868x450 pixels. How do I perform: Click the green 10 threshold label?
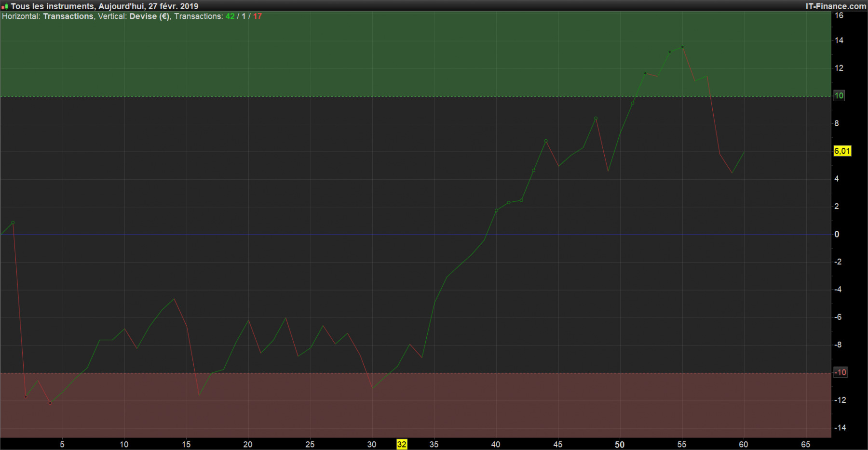pos(839,95)
